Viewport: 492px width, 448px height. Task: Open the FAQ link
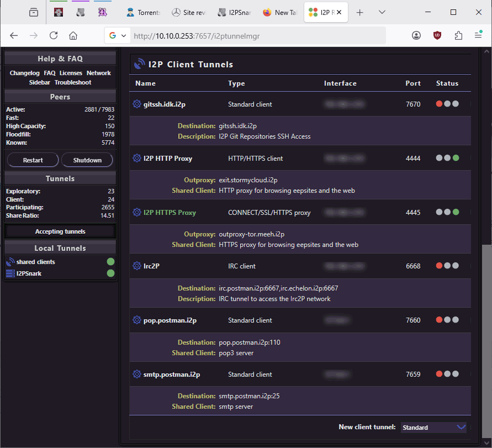coord(50,73)
